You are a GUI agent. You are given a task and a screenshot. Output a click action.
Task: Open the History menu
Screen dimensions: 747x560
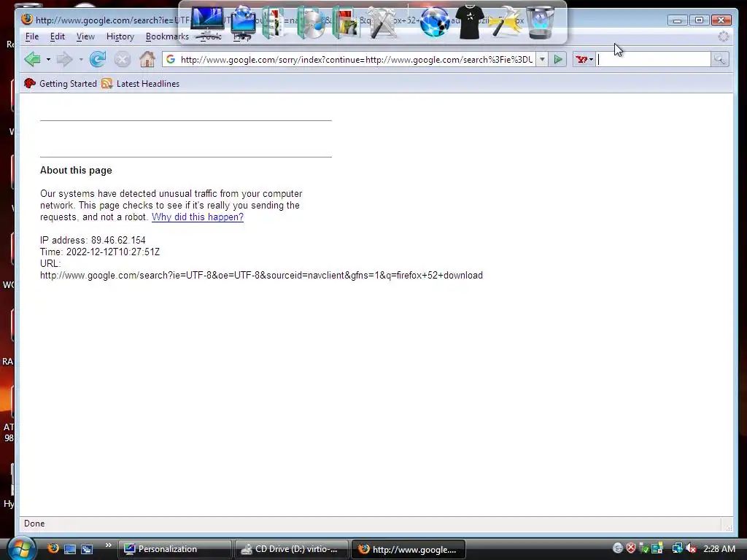tap(120, 36)
